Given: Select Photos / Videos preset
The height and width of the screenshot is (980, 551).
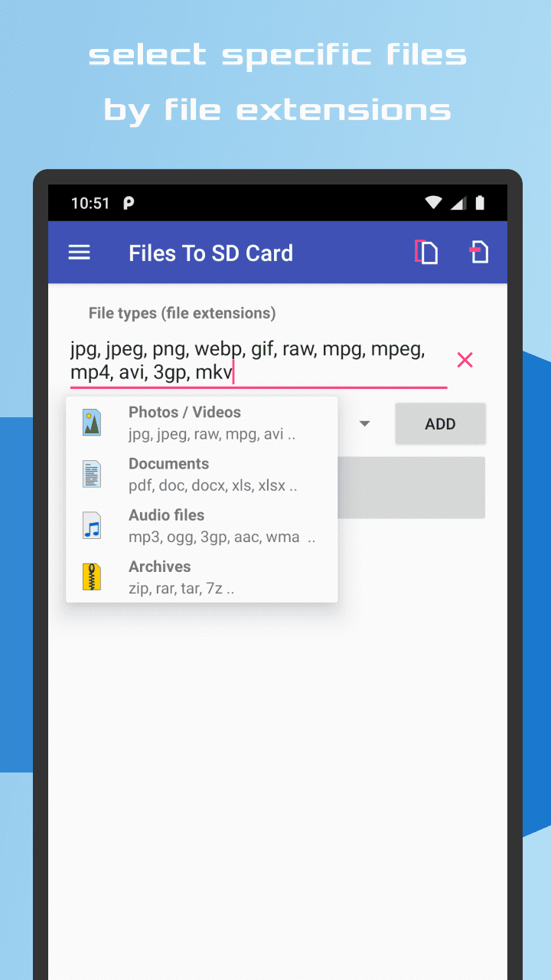Looking at the screenshot, I should click(x=202, y=423).
